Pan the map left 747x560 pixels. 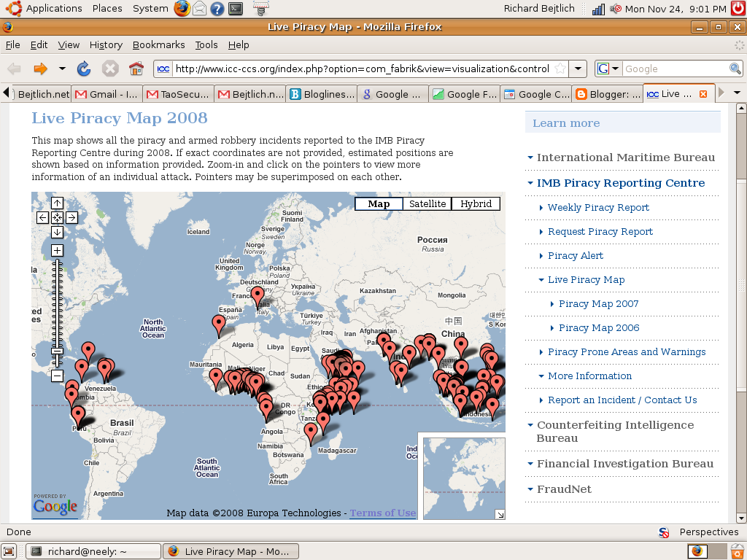click(x=42, y=217)
